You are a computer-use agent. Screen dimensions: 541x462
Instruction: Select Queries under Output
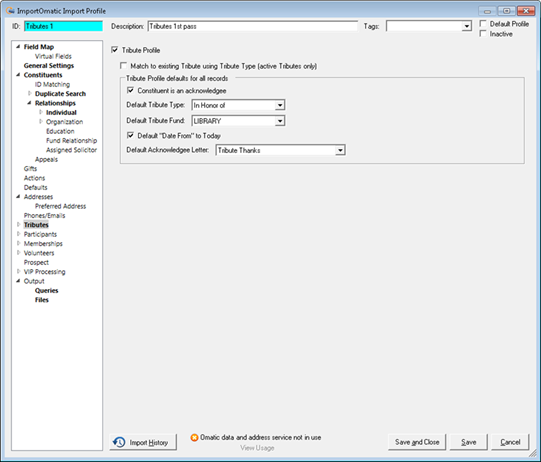coord(46,291)
